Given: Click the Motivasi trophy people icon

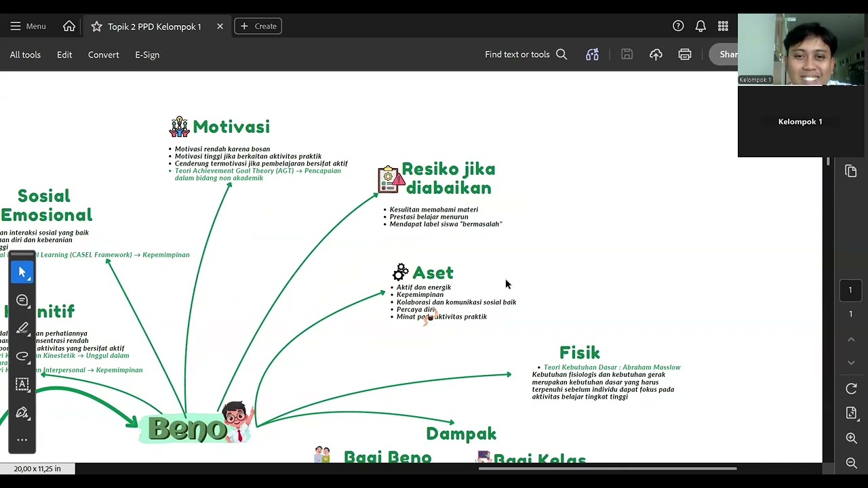Looking at the screenshot, I should [x=179, y=127].
